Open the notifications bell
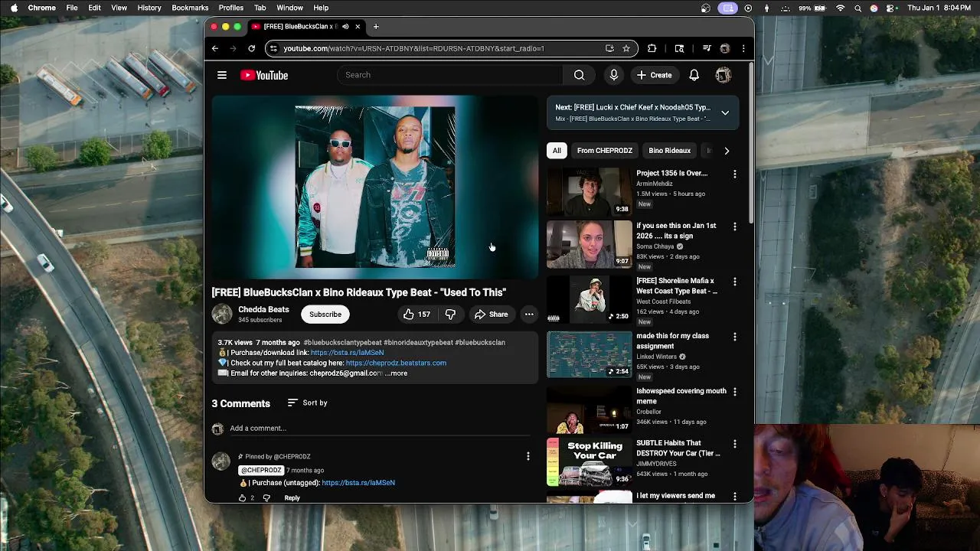The height and width of the screenshot is (551, 980). 694,75
